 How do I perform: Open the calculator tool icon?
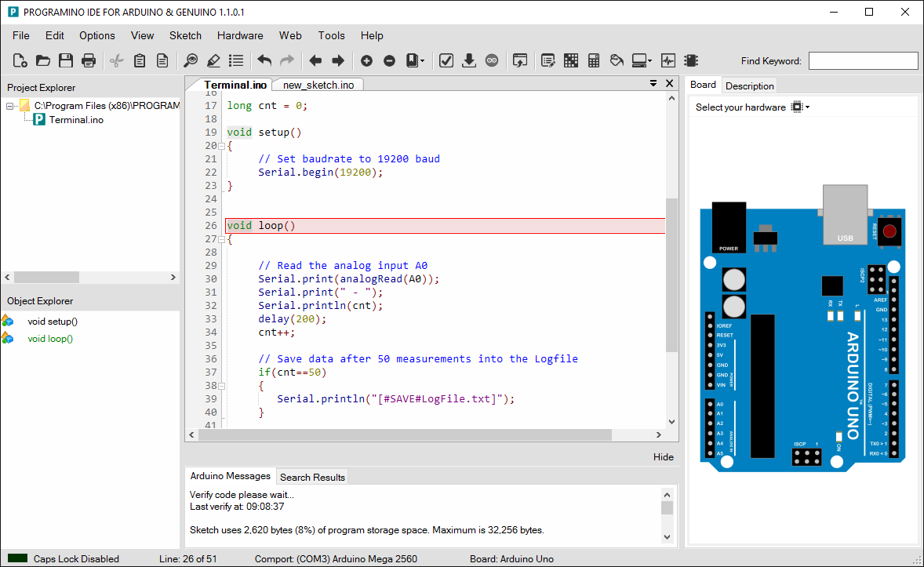coord(593,60)
